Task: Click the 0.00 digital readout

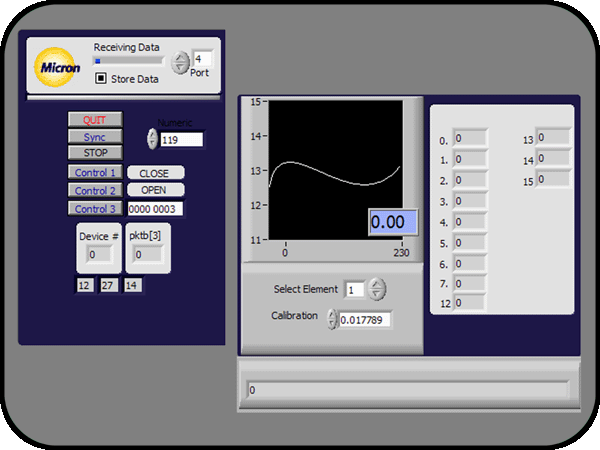Action: (x=393, y=222)
